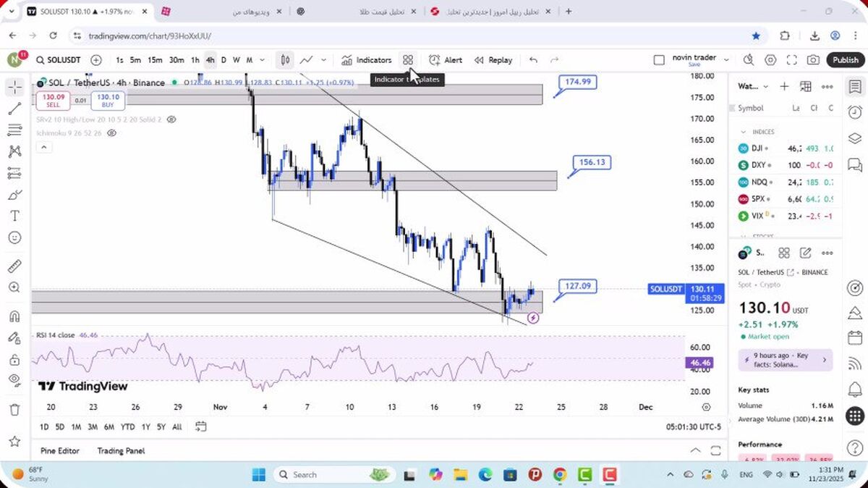
Task: Toggle the layout setup square next to novin trader
Action: (x=658, y=60)
